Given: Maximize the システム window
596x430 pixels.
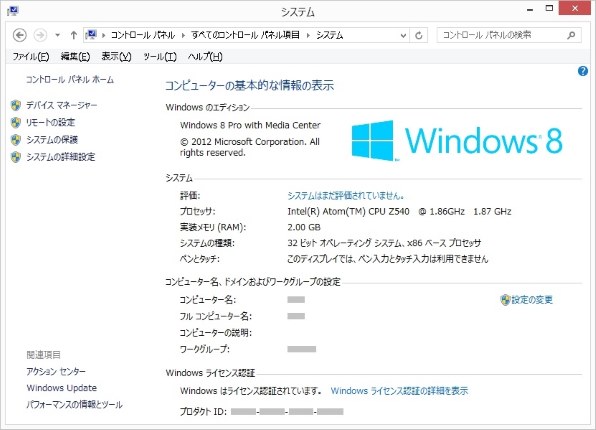Looking at the screenshot, I should (549, 8).
